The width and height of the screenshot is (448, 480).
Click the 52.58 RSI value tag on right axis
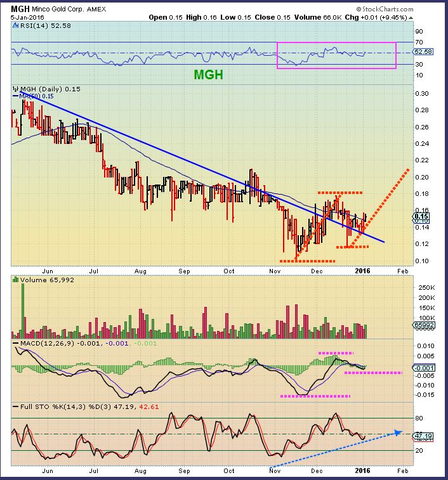click(x=423, y=52)
